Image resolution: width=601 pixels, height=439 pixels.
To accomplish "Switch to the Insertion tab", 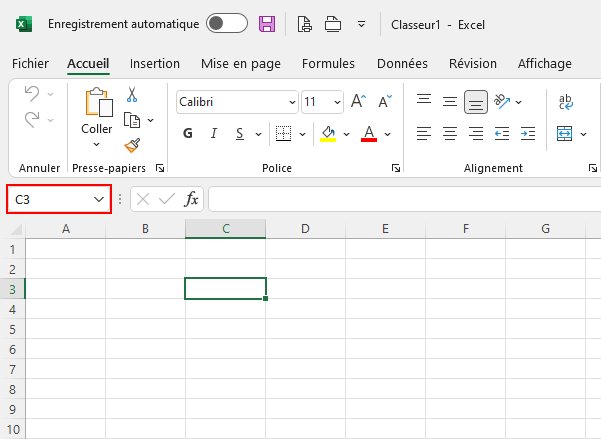I will click(155, 64).
